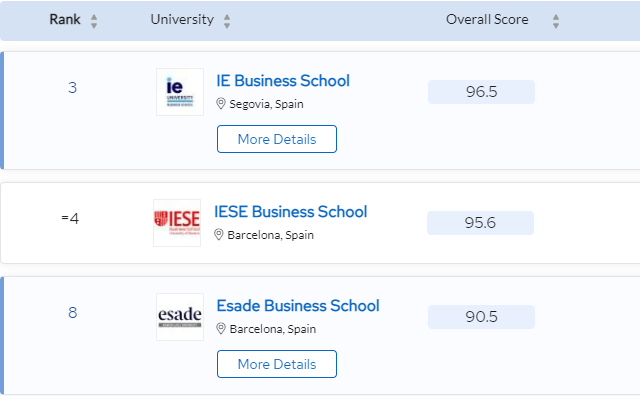The width and height of the screenshot is (640, 396).
Task: Sort table by Rank arrows
Action: pyautogui.click(x=94, y=21)
